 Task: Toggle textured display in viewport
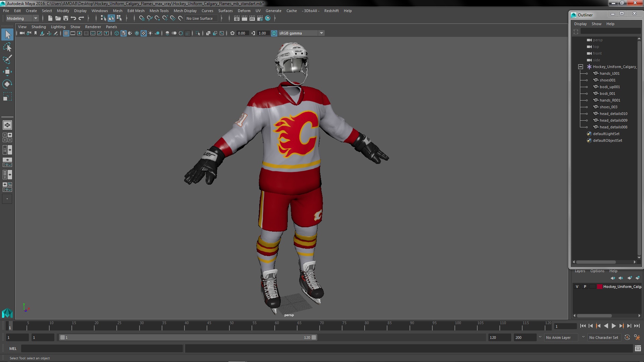coord(144,33)
